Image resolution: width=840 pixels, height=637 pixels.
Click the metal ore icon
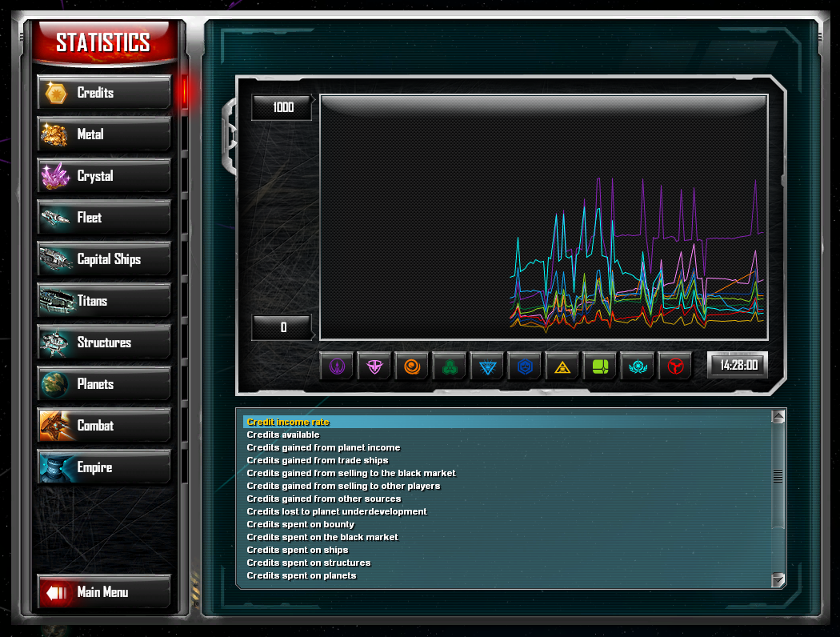pyautogui.click(x=54, y=134)
